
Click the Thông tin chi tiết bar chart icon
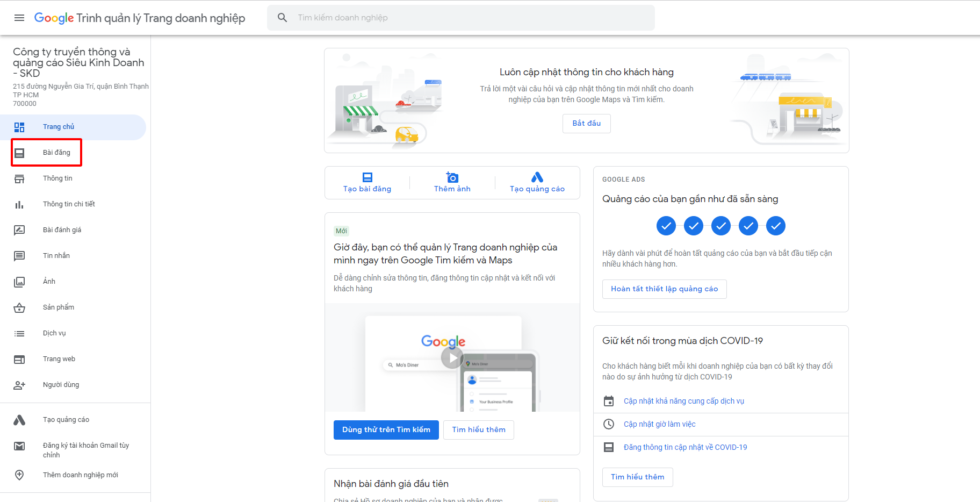[19, 205]
